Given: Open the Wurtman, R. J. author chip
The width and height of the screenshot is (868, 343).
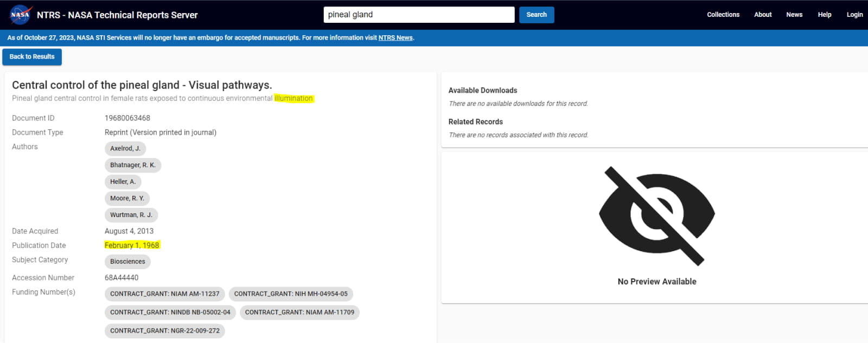Looking at the screenshot, I should click(131, 215).
